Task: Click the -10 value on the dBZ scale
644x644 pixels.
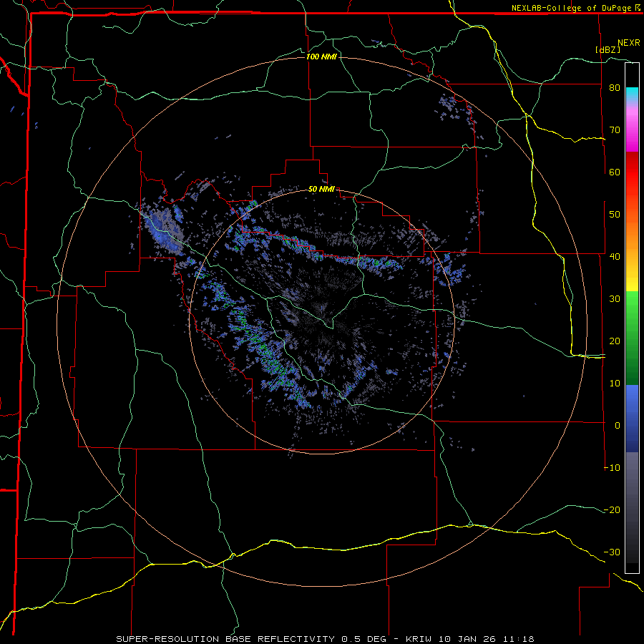Action: [x=612, y=468]
